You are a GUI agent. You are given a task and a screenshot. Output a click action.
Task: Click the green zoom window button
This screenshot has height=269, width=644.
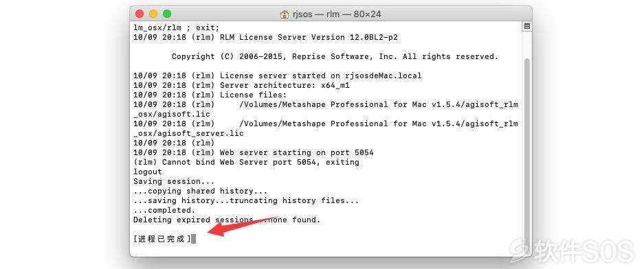point(167,14)
